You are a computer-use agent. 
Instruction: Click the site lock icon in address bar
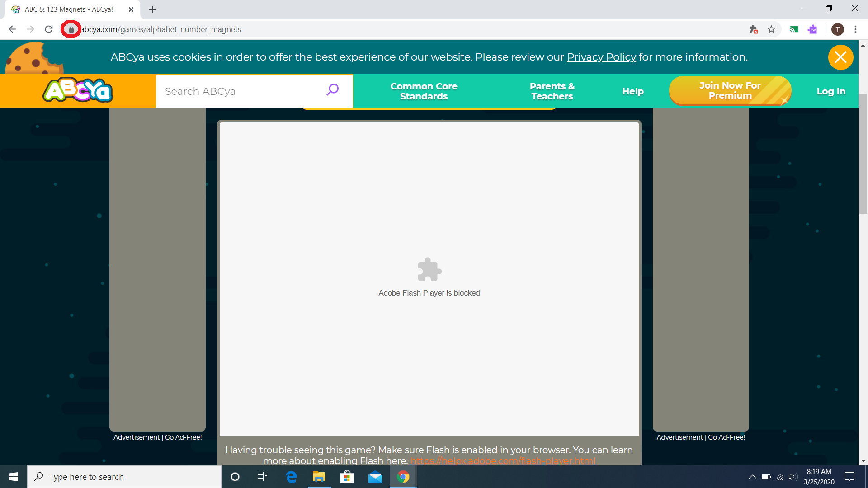(x=71, y=29)
